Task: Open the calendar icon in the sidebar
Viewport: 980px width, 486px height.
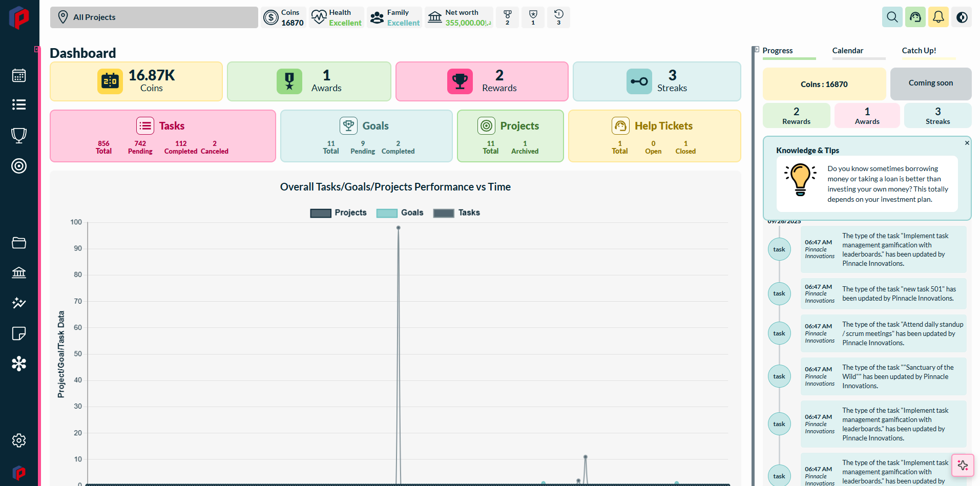Action: pyautogui.click(x=19, y=76)
